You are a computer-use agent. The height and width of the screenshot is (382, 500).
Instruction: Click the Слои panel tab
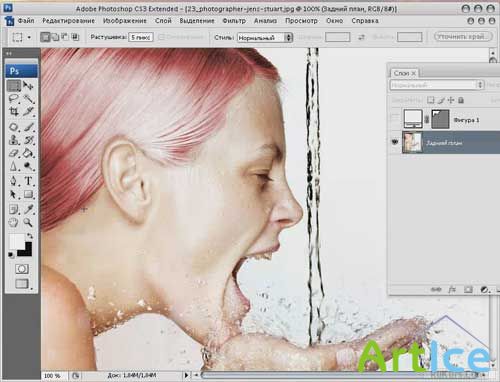click(x=404, y=73)
